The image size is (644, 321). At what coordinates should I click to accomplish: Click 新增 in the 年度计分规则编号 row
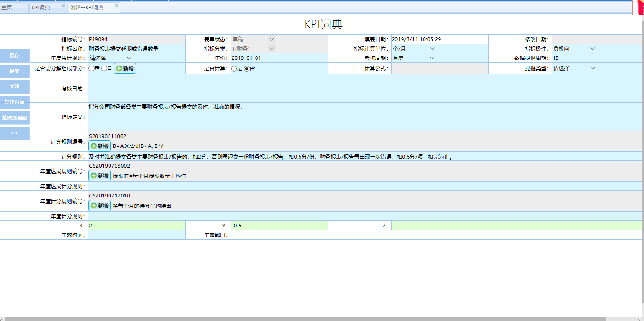tap(100, 205)
